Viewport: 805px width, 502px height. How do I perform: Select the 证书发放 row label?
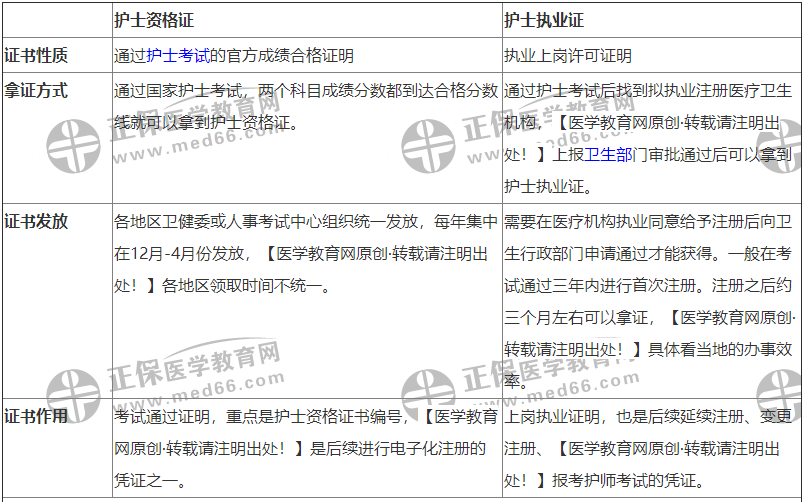36,221
